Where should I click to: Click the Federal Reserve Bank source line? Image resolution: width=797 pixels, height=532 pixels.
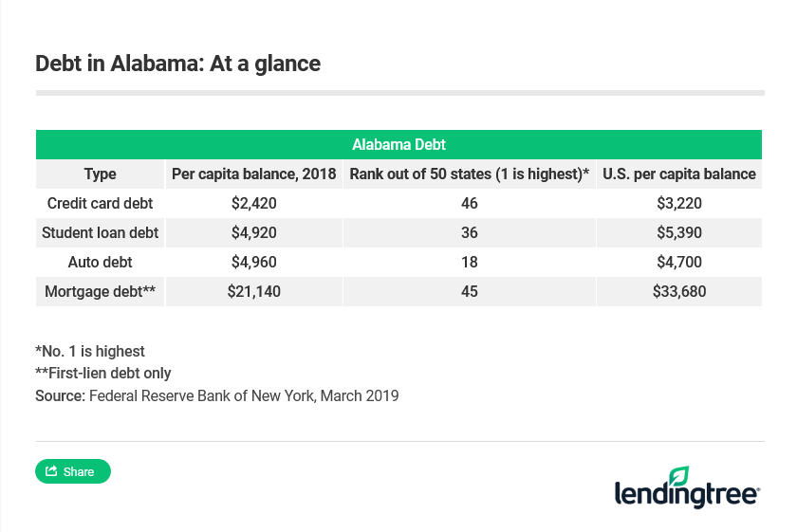pyautogui.click(x=216, y=395)
